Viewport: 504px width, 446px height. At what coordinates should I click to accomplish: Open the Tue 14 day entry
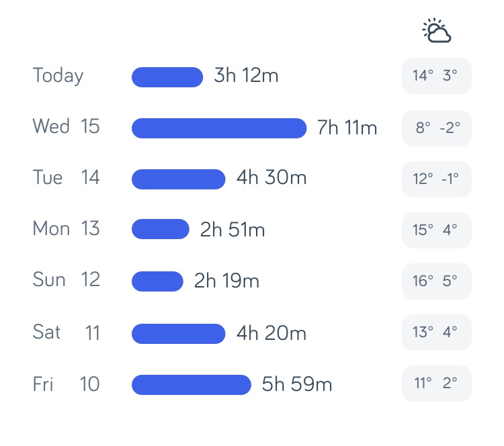click(67, 177)
